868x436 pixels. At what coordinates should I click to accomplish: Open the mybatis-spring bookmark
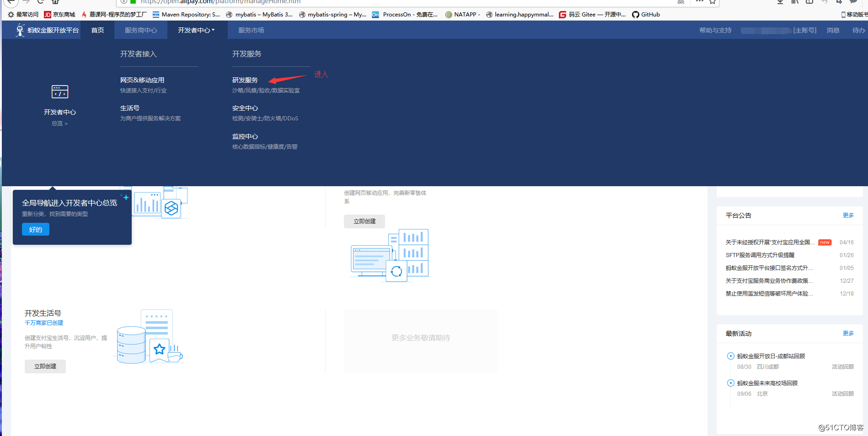pos(332,15)
